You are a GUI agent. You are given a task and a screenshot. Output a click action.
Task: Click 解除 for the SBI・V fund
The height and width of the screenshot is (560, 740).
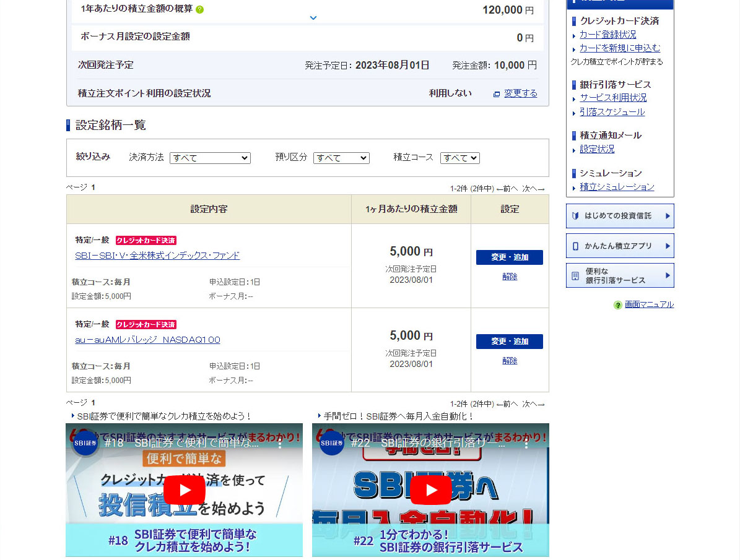[x=510, y=277]
